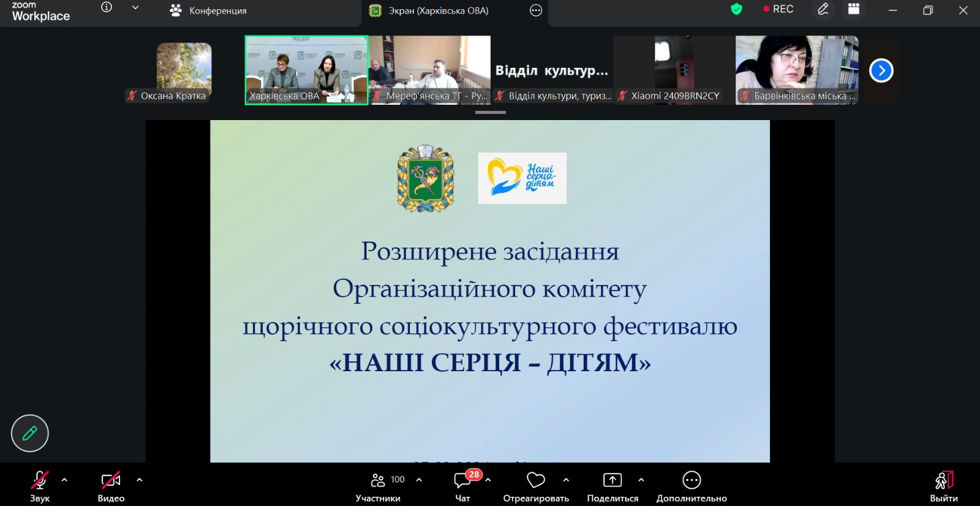Expand audio options arrow next to Звук
980x506 pixels.
(x=64, y=480)
